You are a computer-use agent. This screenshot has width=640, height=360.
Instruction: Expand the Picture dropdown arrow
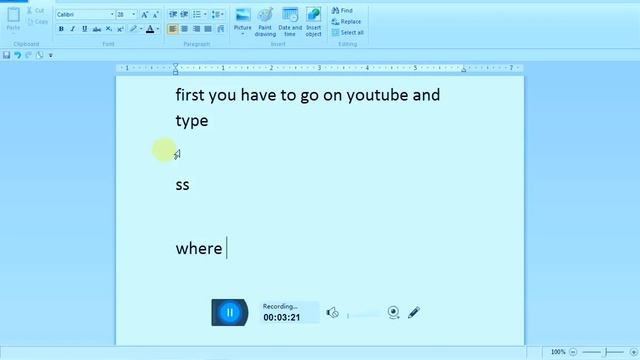pyautogui.click(x=242, y=34)
